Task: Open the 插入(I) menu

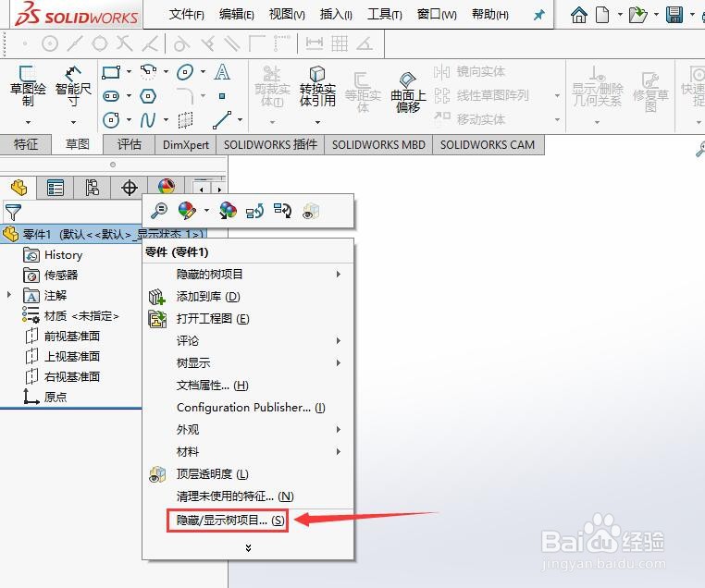Action: 336,15
